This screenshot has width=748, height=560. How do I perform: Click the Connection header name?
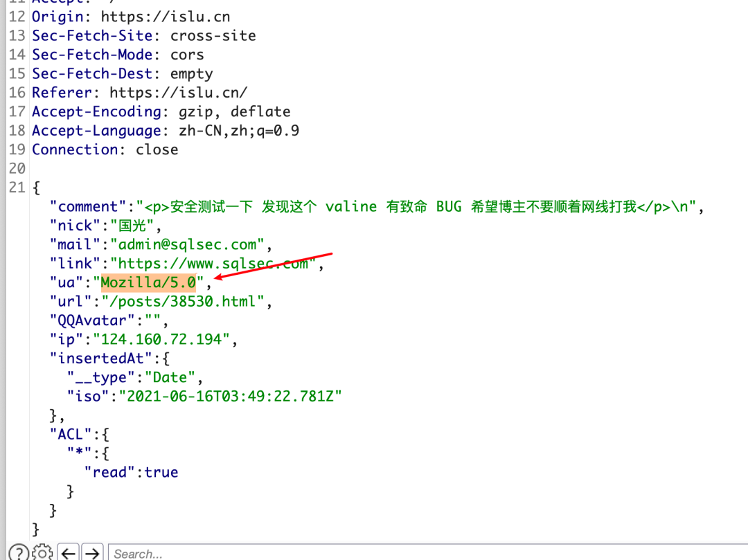pos(75,150)
